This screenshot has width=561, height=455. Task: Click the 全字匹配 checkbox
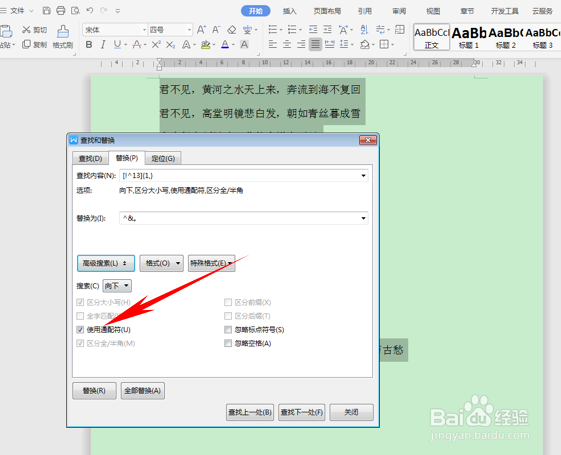(x=80, y=316)
